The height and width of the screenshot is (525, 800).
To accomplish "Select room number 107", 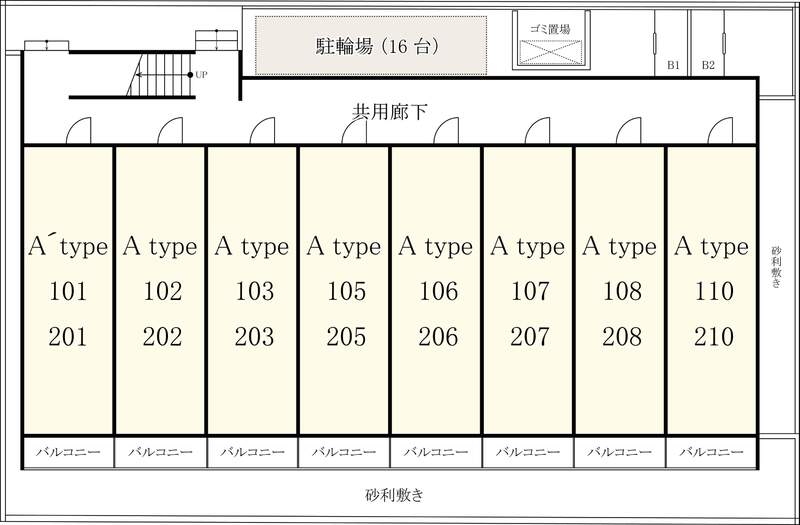I will click(x=530, y=291).
